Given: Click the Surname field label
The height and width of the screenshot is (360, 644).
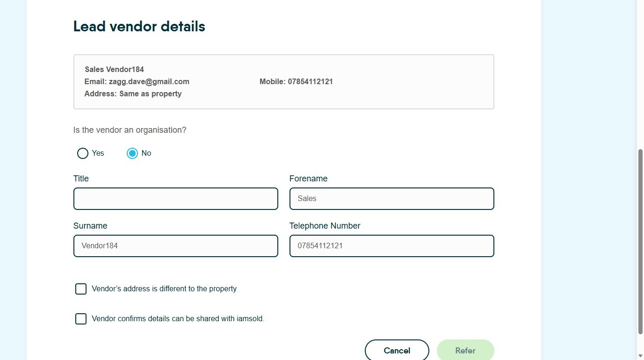Looking at the screenshot, I should 90,226.
